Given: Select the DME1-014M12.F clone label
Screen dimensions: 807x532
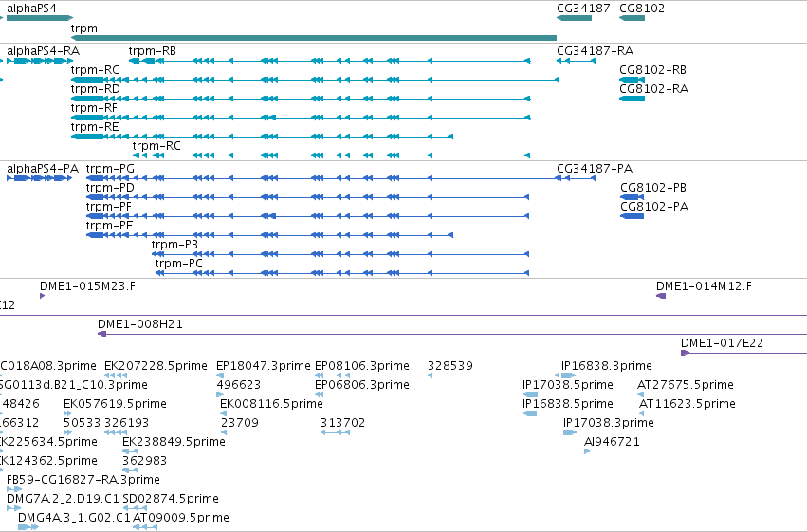Looking at the screenshot, I should (x=704, y=286).
